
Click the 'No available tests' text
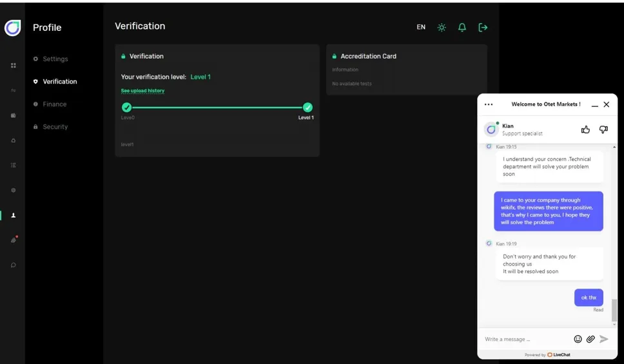click(352, 84)
